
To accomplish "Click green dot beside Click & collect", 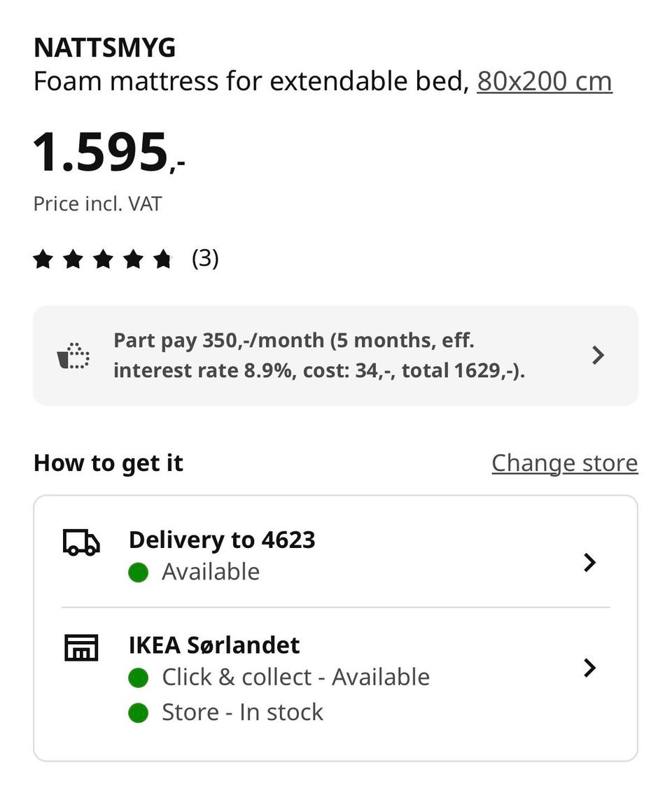I will pos(139,678).
